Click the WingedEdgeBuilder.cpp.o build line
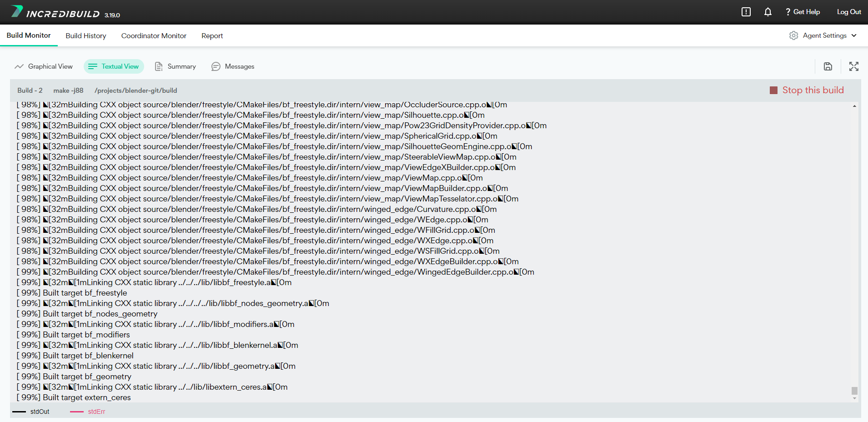This screenshot has height=422, width=868. [x=276, y=272]
